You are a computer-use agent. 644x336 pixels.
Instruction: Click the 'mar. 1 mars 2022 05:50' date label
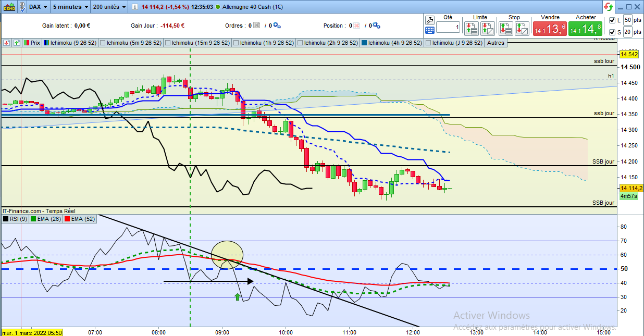click(32, 332)
